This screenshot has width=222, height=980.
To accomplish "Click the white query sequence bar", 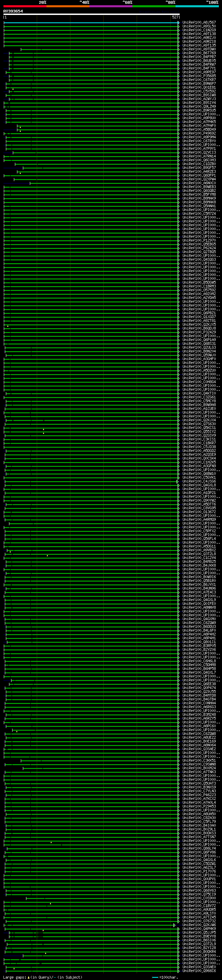I will coord(92,15).
